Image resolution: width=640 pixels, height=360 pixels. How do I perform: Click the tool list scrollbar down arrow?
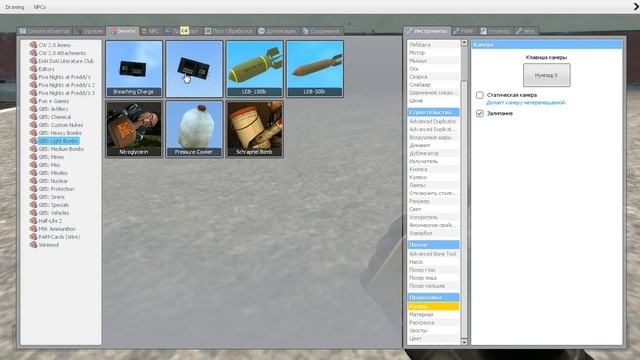pyautogui.click(x=464, y=341)
